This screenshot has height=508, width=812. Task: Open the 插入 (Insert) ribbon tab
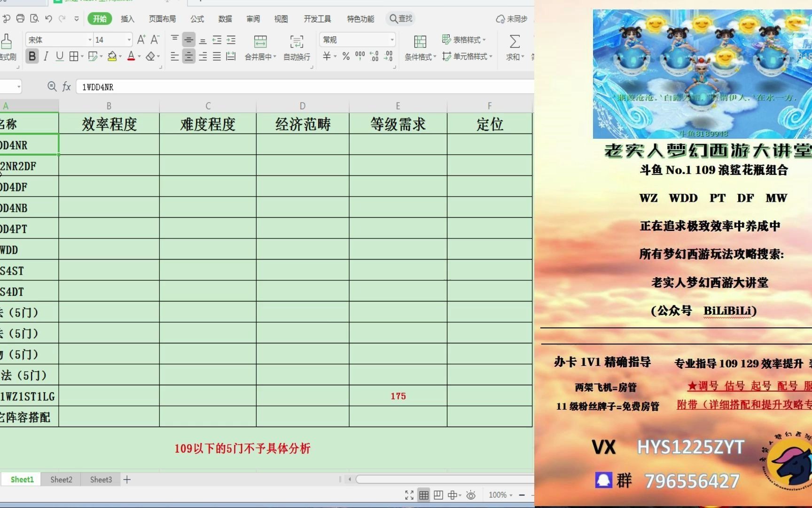pyautogui.click(x=127, y=19)
